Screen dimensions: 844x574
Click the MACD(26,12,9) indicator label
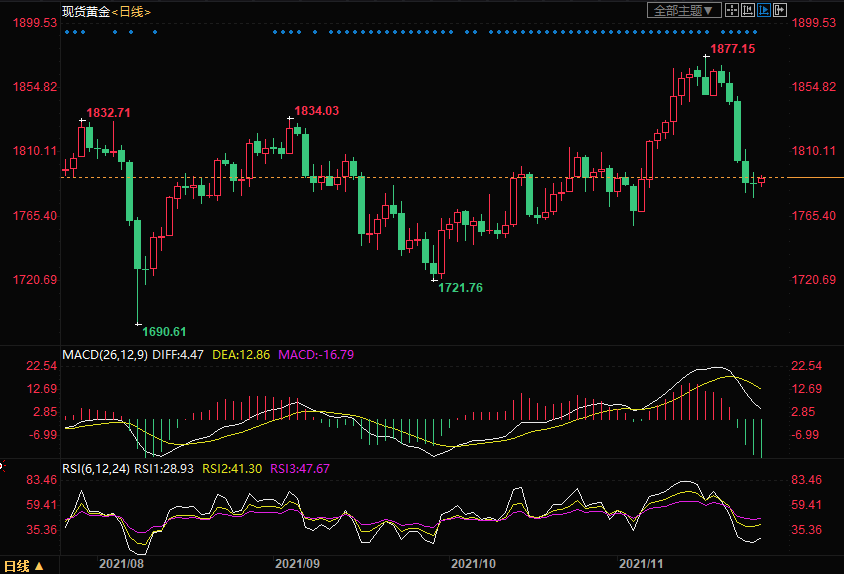(x=105, y=354)
